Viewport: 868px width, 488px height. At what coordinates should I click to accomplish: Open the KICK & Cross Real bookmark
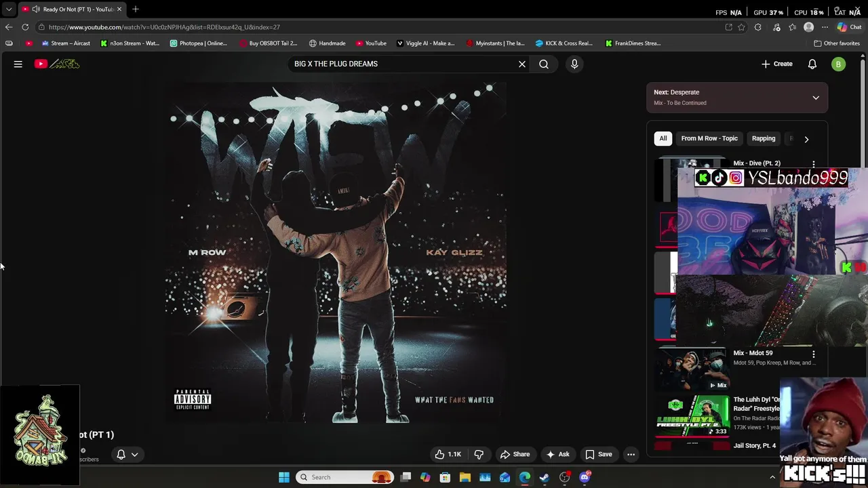tap(564, 43)
